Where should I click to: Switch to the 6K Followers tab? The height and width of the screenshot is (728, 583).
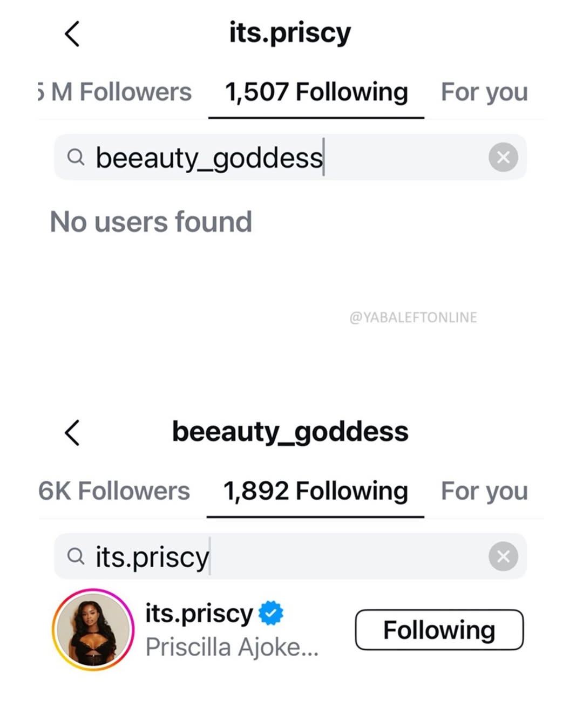pos(114,491)
